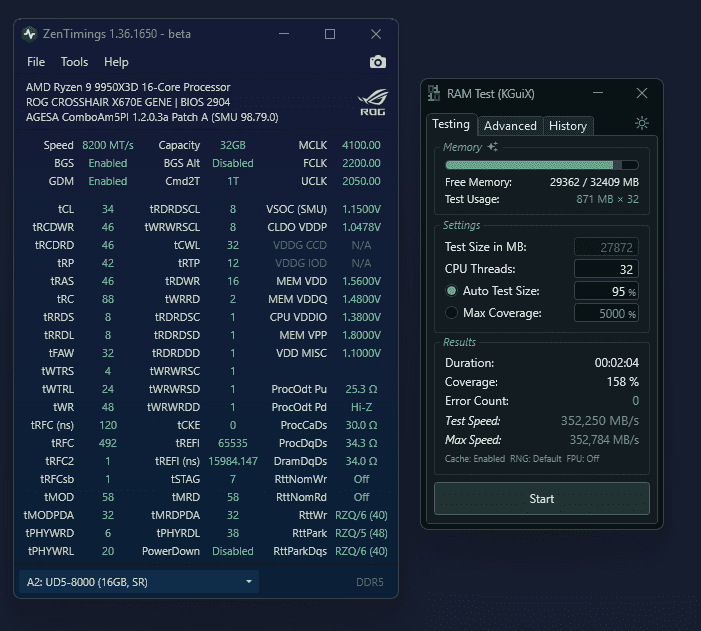Click the PowerDown Disabled value

click(232, 551)
